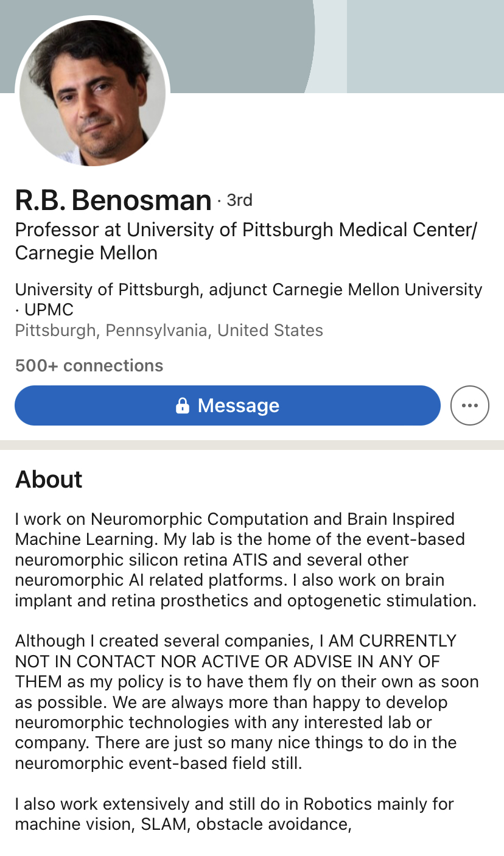
Task: Click the light blue right cover banner section
Action: coord(425,46)
